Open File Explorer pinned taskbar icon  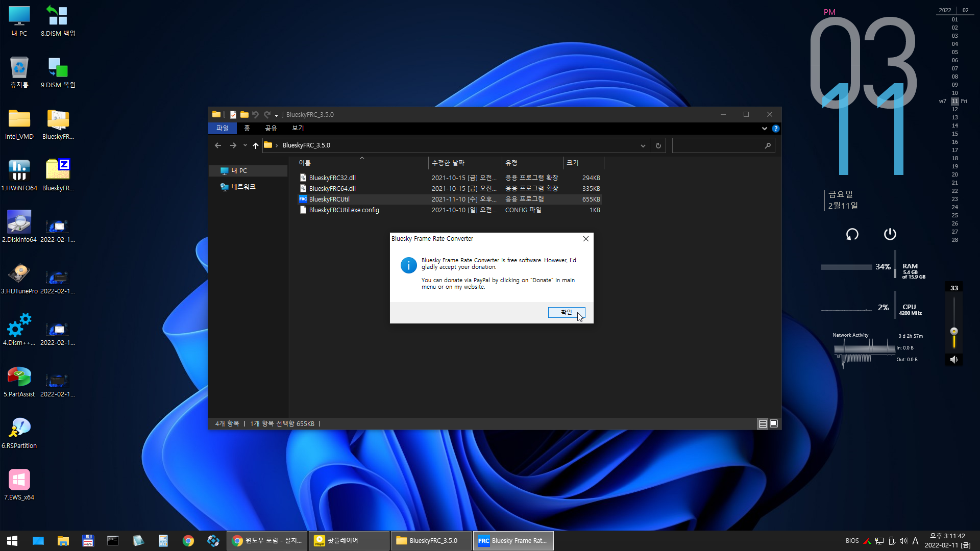tap(63, 541)
